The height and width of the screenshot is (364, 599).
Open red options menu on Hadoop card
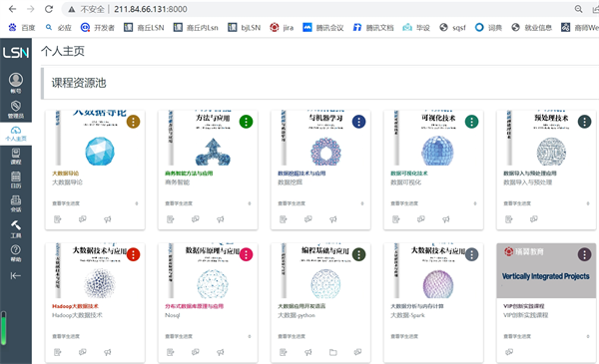coord(133,254)
